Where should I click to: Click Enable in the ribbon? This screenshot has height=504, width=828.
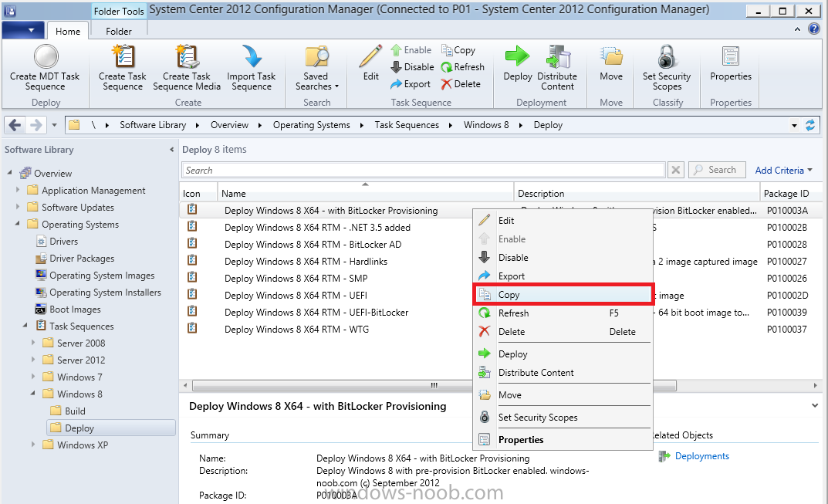(x=411, y=50)
